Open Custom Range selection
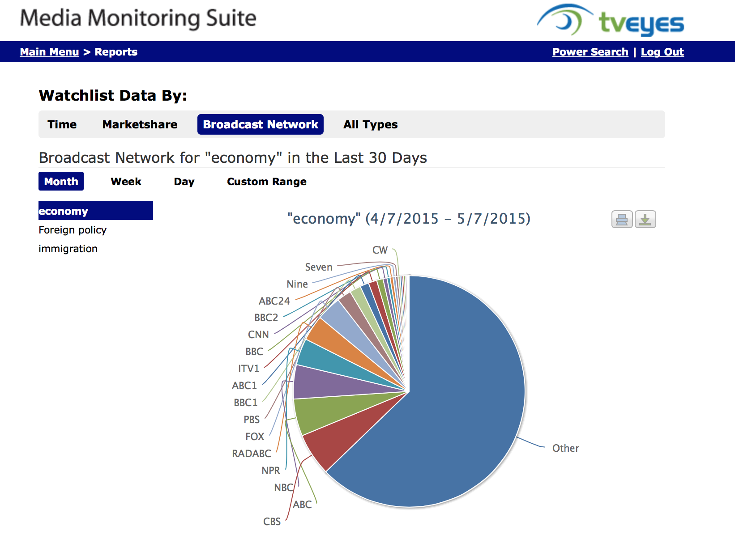The width and height of the screenshot is (735, 560). click(267, 181)
